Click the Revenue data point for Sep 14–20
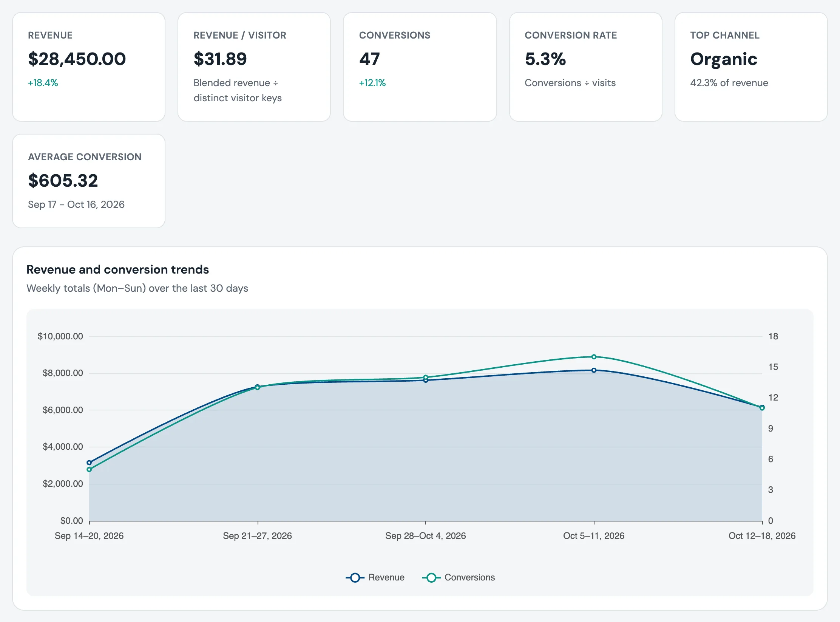The height and width of the screenshot is (622, 840). (89, 463)
